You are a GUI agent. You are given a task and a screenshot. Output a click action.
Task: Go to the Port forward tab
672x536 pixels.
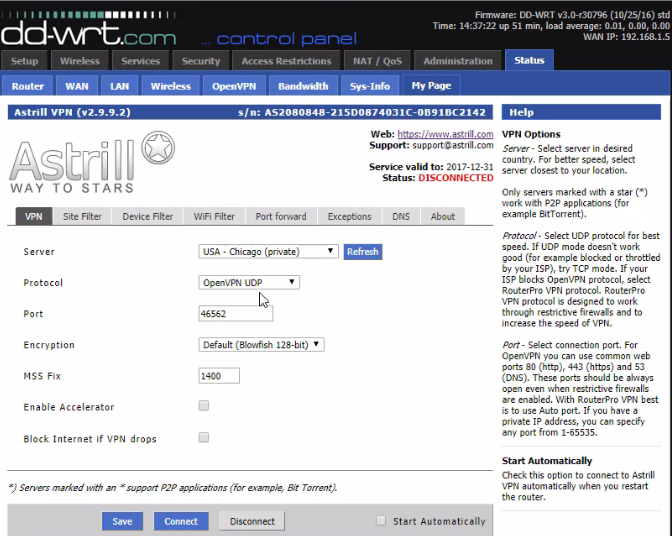[281, 216]
